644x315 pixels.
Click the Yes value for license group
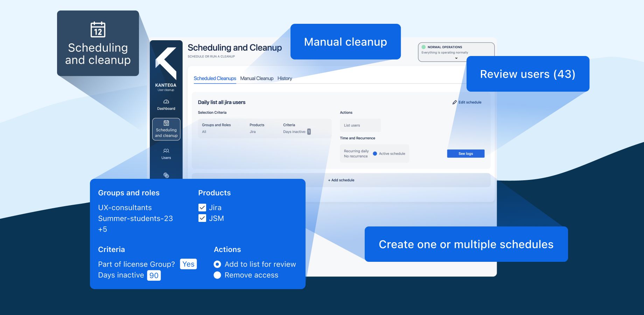click(188, 264)
